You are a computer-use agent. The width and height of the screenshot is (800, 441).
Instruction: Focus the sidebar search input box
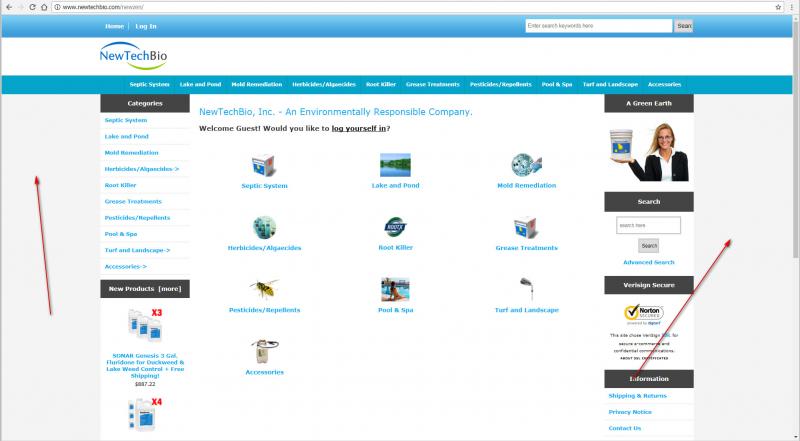[x=648, y=225]
